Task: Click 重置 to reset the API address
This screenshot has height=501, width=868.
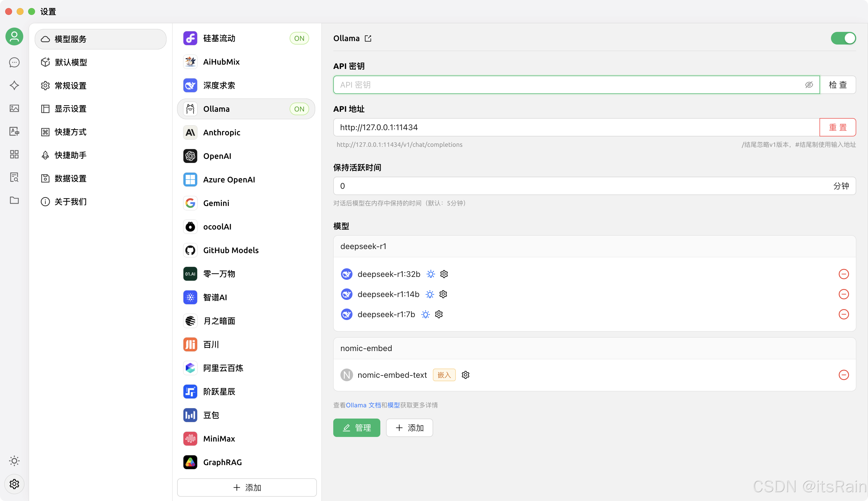Action: 838,127
